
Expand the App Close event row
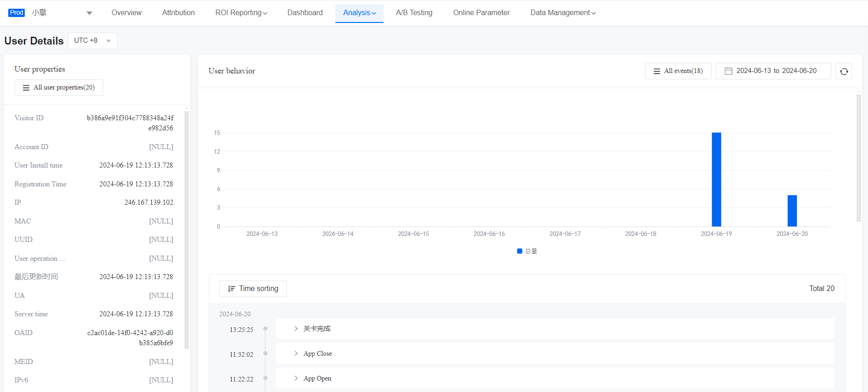pyautogui.click(x=296, y=353)
